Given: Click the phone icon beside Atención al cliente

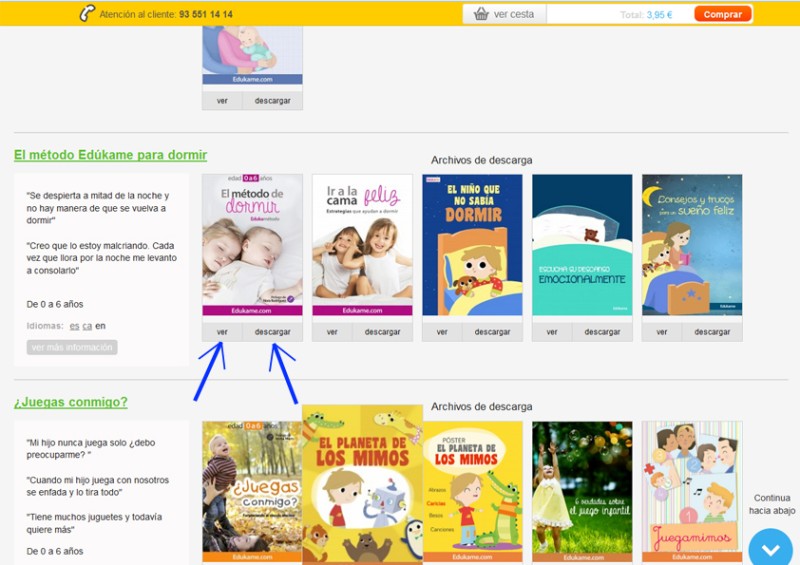Looking at the screenshot, I should tap(87, 13).
